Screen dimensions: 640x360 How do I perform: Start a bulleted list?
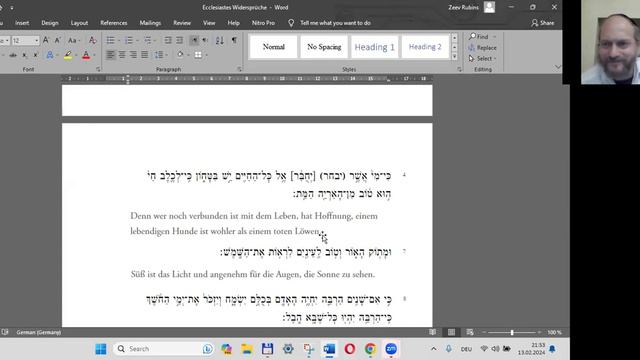point(110,40)
